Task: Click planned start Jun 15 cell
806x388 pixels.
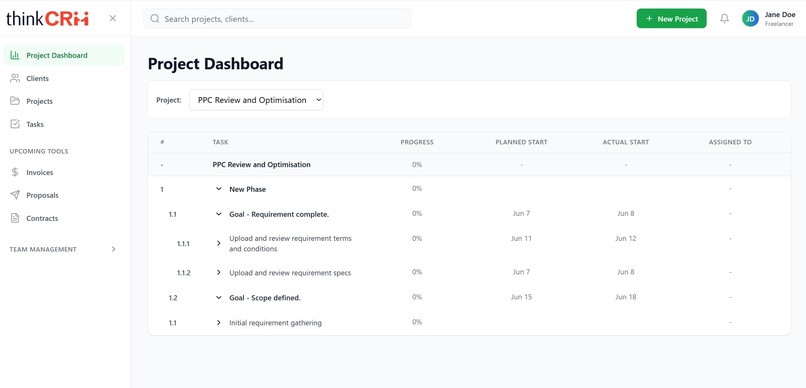Action: tap(521, 297)
